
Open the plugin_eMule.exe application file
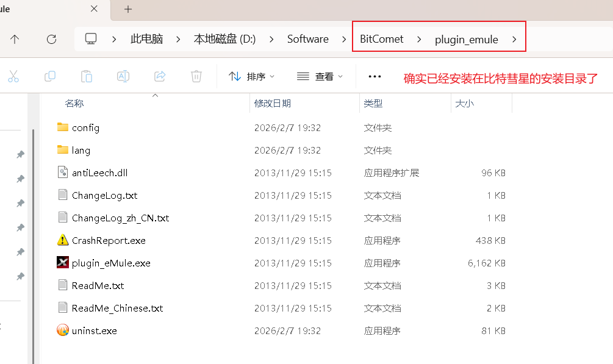(110, 263)
